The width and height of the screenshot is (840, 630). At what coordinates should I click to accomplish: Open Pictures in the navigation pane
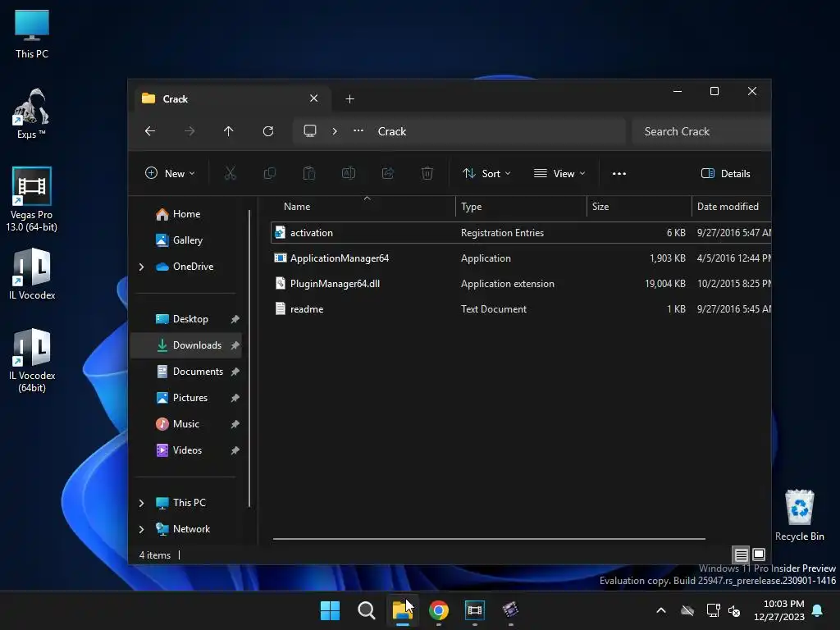pyautogui.click(x=185, y=398)
